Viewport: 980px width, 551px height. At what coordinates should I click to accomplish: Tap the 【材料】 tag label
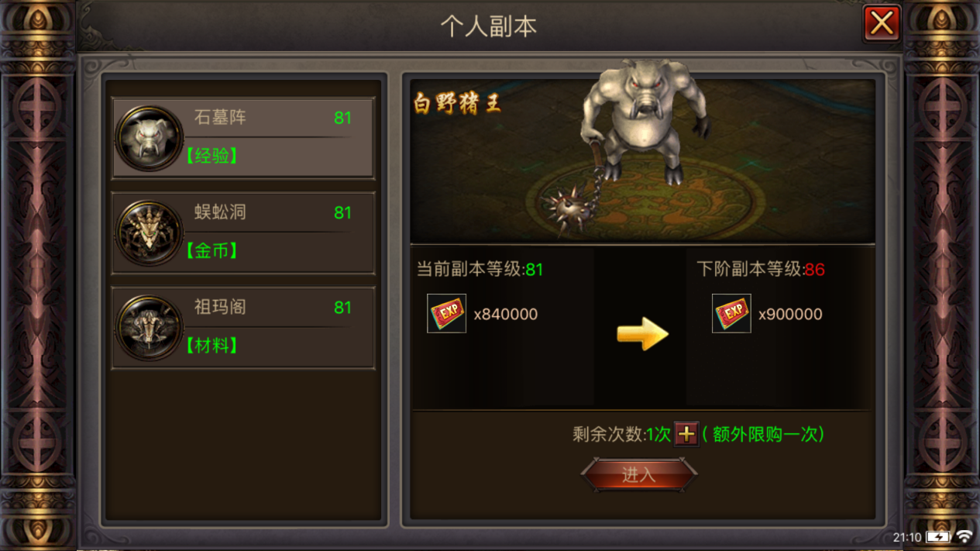pyautogui.click(x=211, y=346)
